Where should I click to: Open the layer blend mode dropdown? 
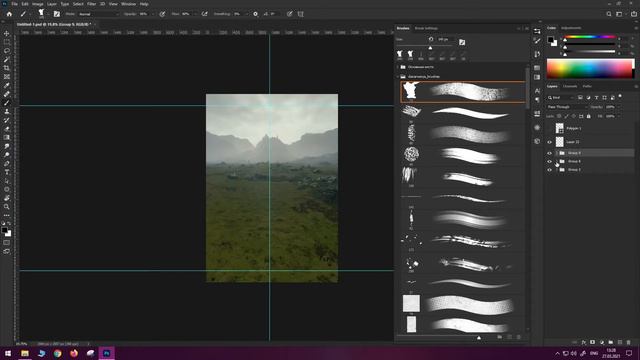pyautogui.click(x=567, y=107)
